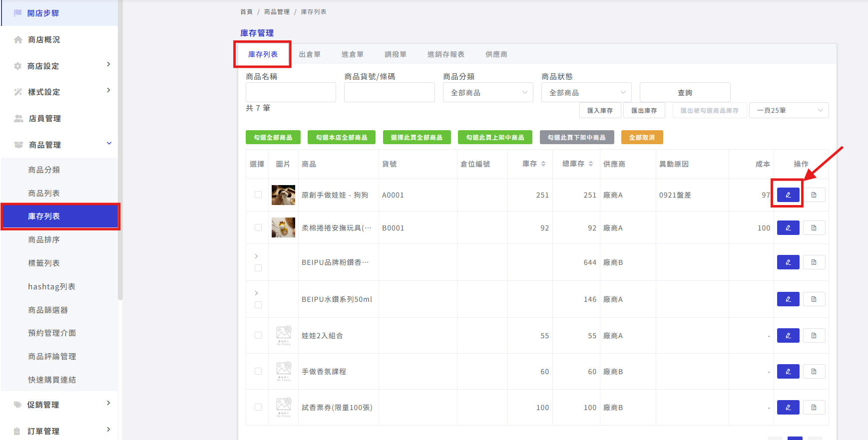Image resolution: width=868 pixels, height=440 pixels.
Task: Click the 商品名稱 input field
Action: 291,92
